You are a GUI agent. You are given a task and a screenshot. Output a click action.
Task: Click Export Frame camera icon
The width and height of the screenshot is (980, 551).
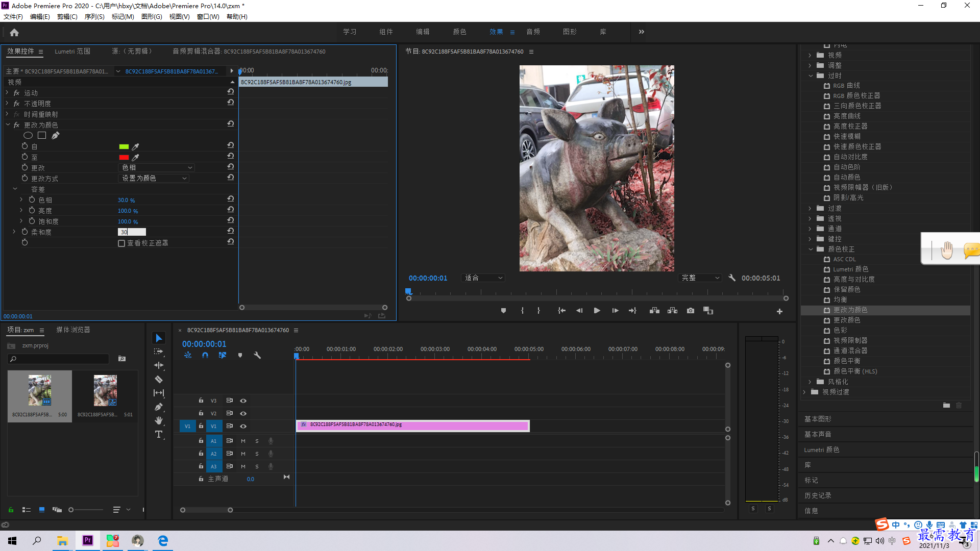[691, 311]
